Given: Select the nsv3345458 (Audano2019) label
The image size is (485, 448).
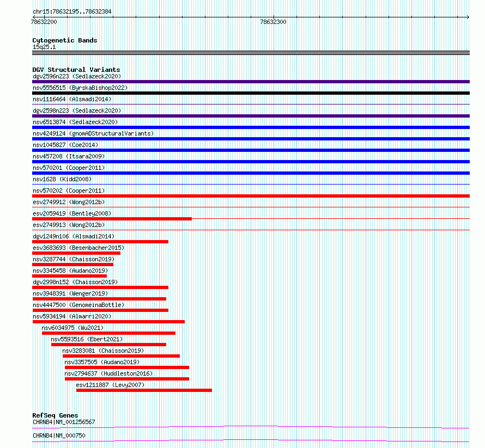Looking at the screenshot, I should tap(70, 271).
